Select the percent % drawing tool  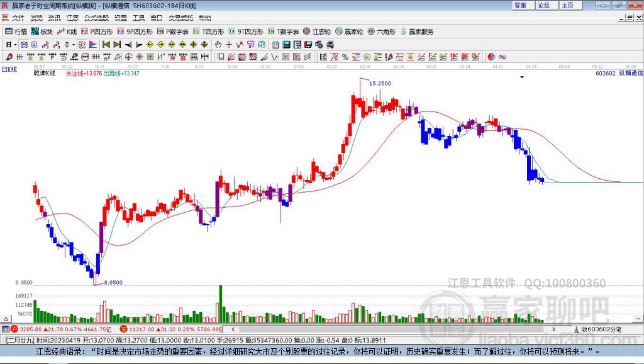[345, 57]
